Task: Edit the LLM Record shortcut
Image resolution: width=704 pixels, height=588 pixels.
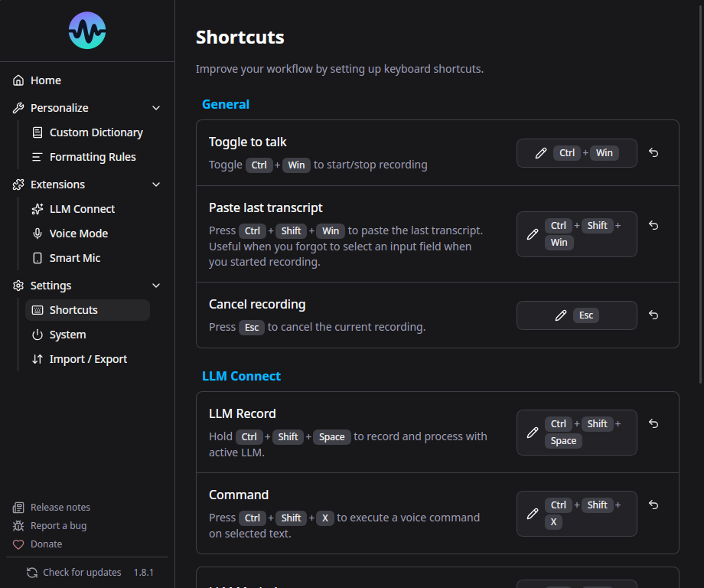Action: 533,432
